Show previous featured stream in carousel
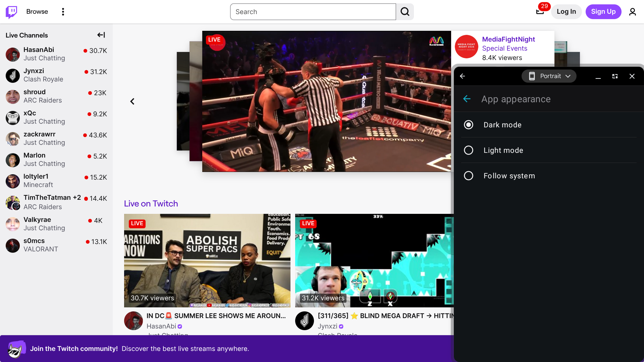The height and width of the screenshot is (362, 644). pyautogui.click(x=132, y=101)
